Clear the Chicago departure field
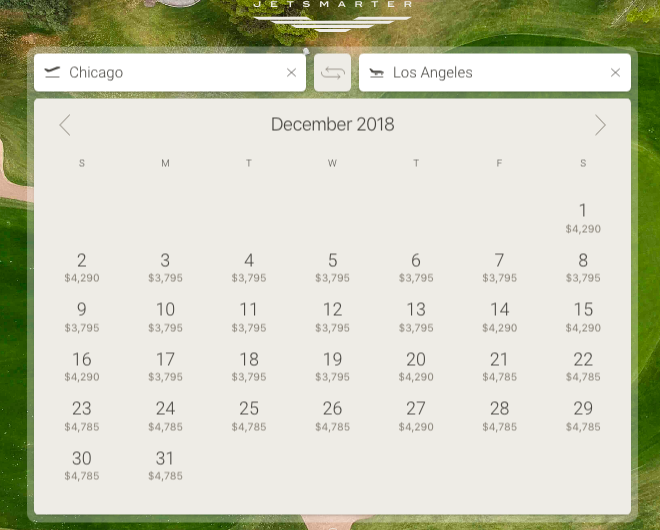 pos(291,73)
